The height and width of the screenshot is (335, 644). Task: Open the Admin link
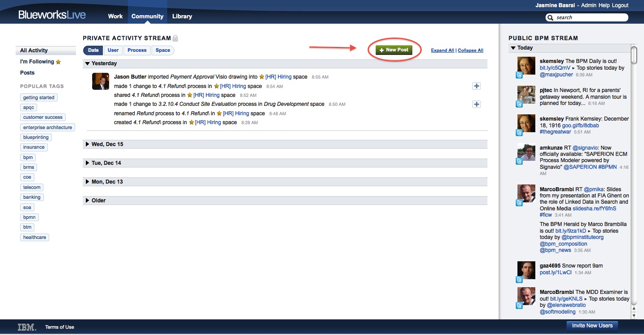[589, 5]
